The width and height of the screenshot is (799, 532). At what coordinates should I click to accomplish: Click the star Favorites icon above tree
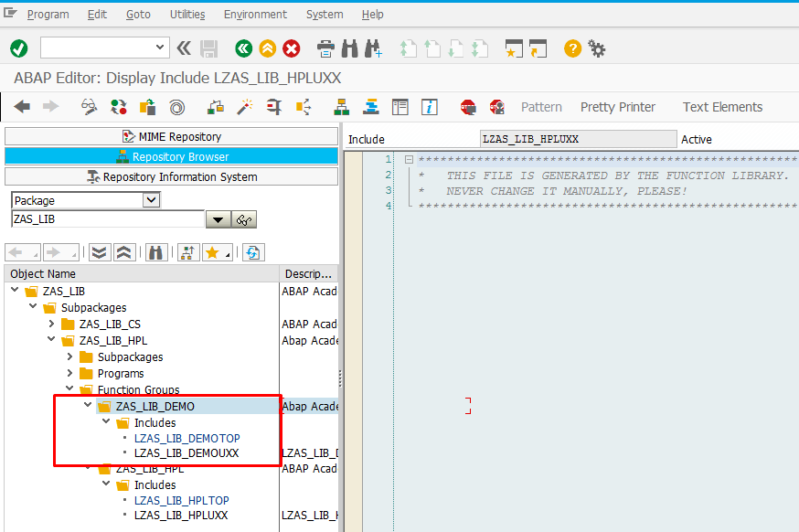(212, 253)
